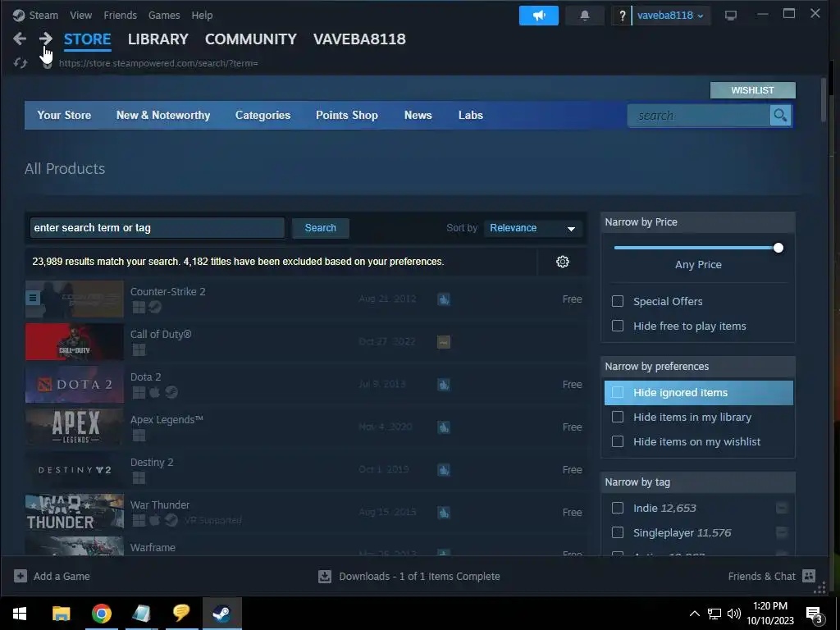This screenshot has height=630, width=840.
Task: Exclude the Singleplayer tag
Action: [x=782, y=532]
